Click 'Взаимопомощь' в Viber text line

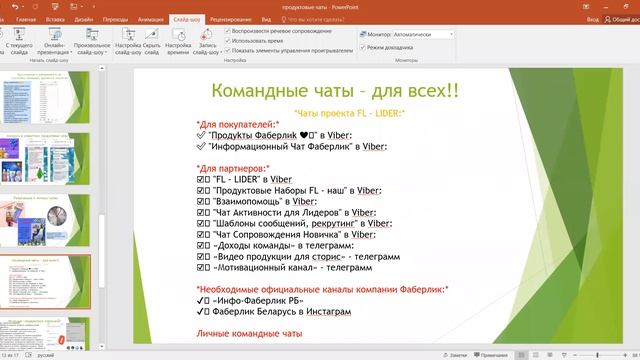[257, 202]
